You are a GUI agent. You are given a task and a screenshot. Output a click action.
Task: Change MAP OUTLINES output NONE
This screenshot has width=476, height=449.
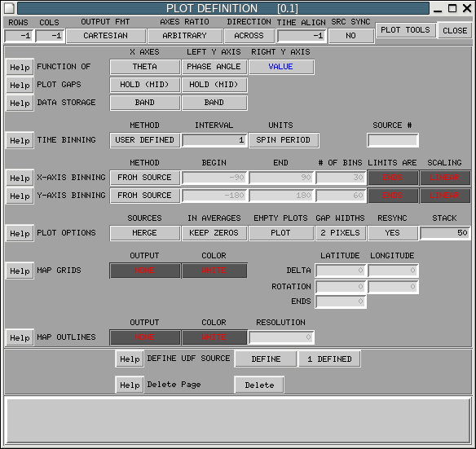(145, 337)
